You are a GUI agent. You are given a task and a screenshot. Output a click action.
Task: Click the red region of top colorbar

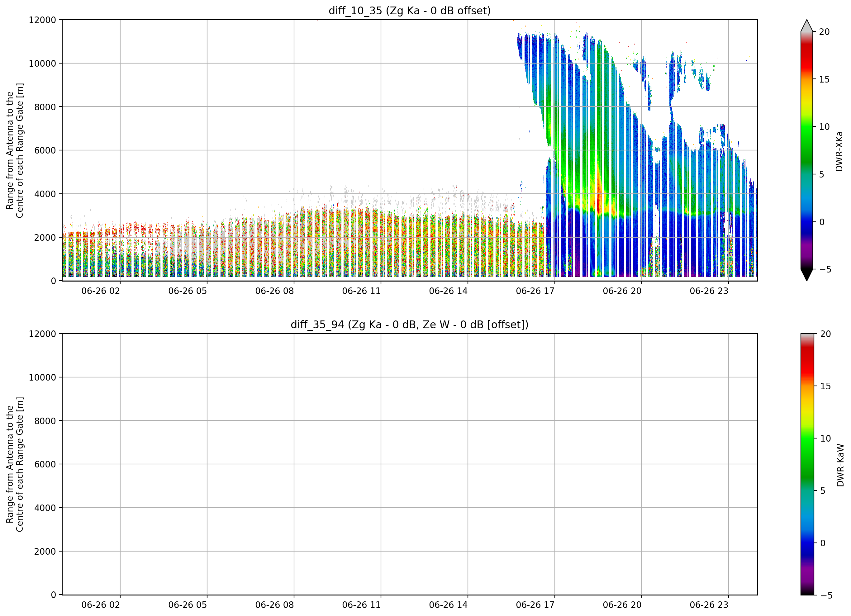(806, 56)
